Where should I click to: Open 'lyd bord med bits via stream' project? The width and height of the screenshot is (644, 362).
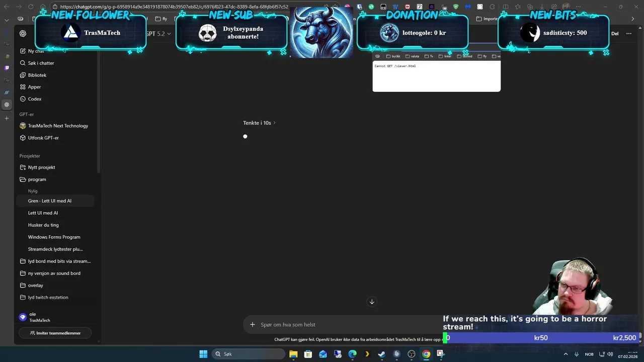pyautogui.click(x=54, y=261)
